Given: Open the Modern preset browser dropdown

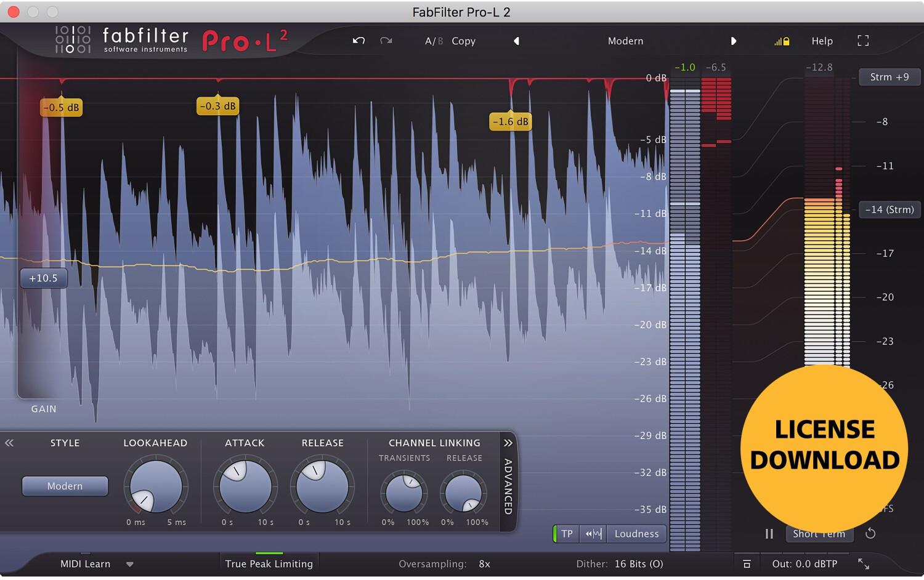Looking at the screenshot, I should pyautogui.click(x=625, y=41).
